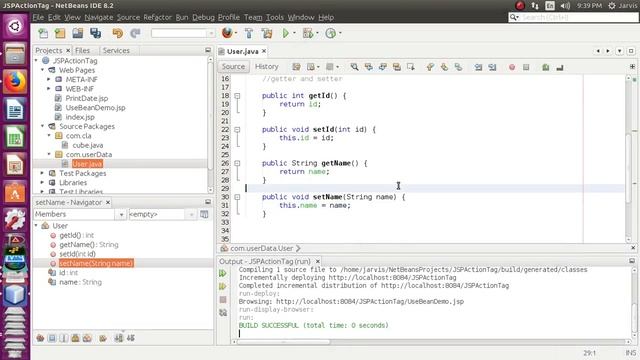Image resolution: width=640 pixels, height=360 pixels.
Task: Go to the previous bookmark
Action: coord(430,67)
